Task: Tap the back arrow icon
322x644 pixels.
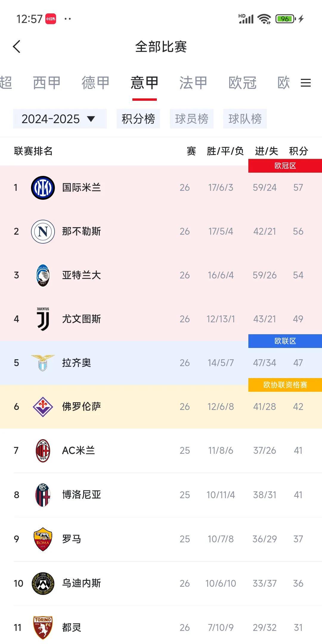Action: (x=17, y=47)
